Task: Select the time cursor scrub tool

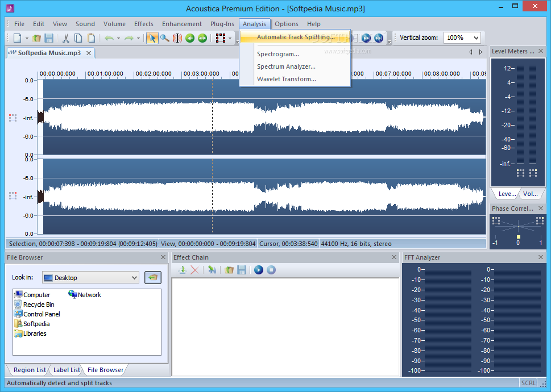Action: pyautogui.click(x=177, y=38)
